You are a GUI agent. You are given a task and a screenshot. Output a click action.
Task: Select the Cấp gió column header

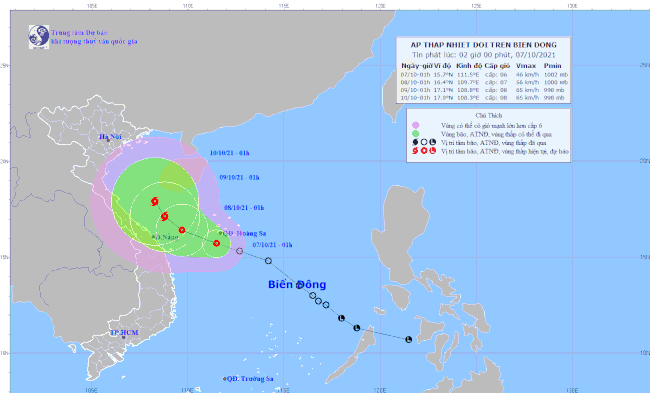497,66
